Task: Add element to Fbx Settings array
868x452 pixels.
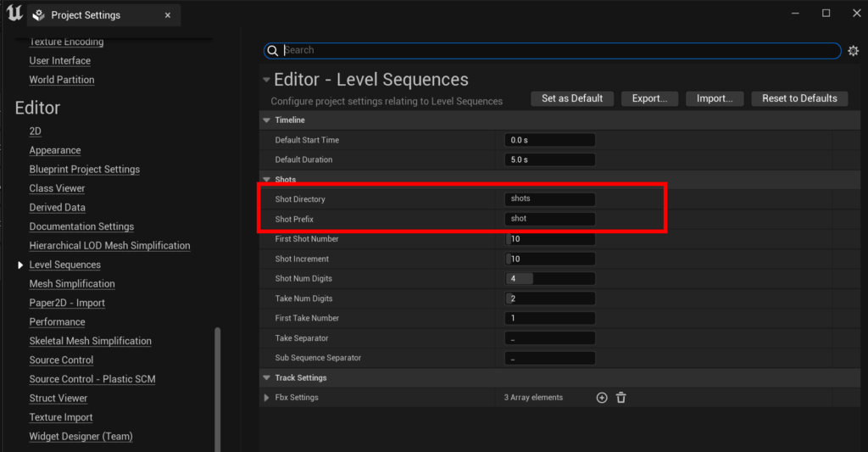Action: [x=602, y=398]
